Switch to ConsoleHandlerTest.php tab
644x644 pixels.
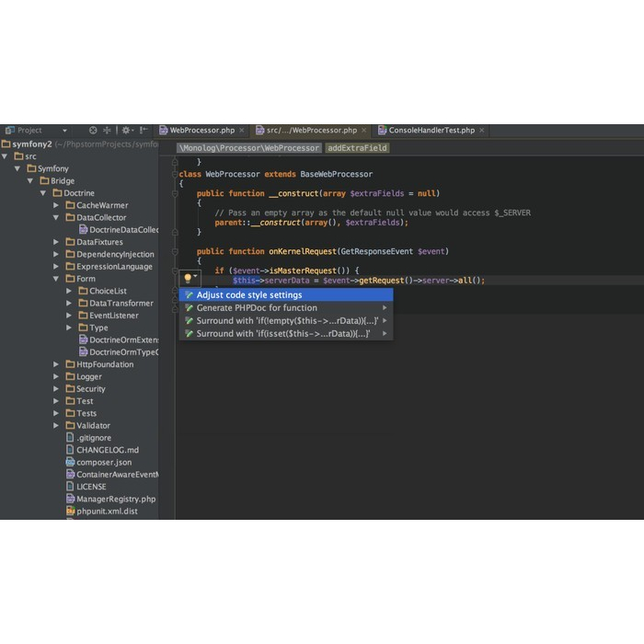(x=431, y=131)
